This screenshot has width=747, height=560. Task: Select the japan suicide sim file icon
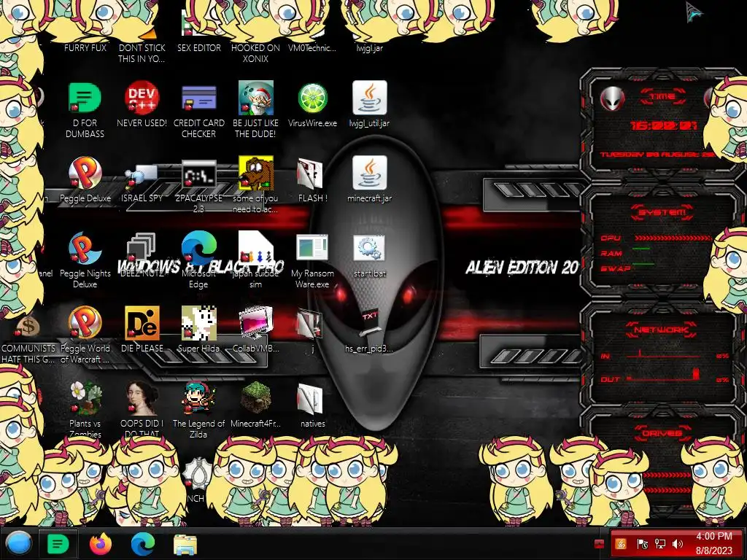pyautogui.click(x=256, y=248)
